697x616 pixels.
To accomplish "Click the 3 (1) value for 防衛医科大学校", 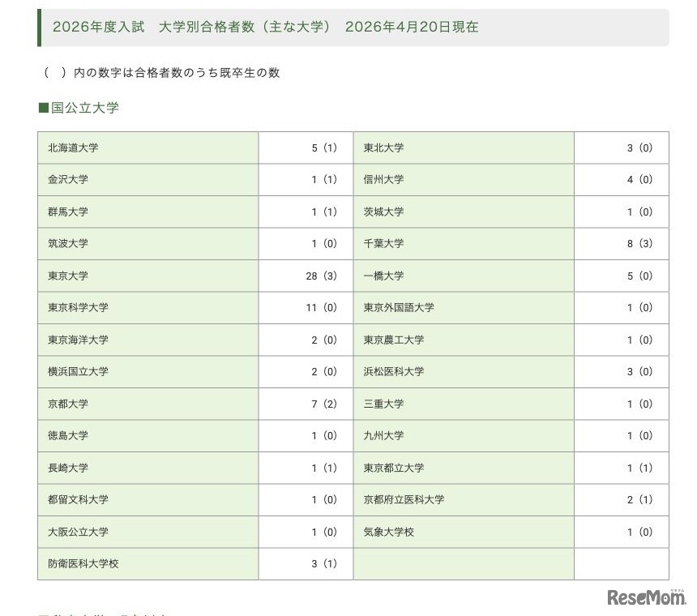I will coord(324,564).
